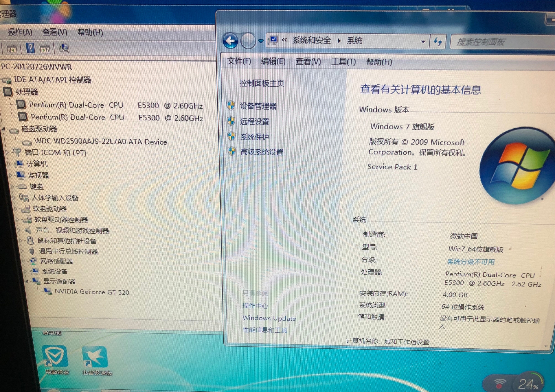Expand 端口 (COM 和 LPT) node
This screenshot has width=555, height=392.
click(7, 152)
